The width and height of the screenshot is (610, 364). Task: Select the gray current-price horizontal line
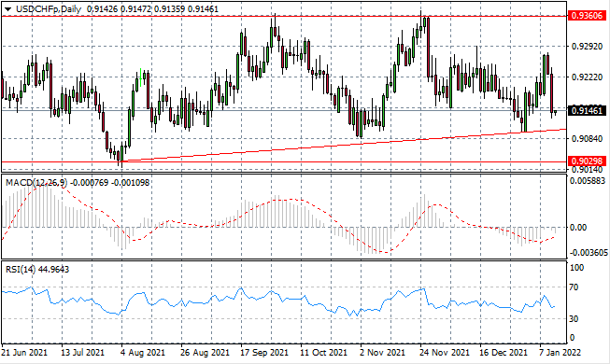pyautogui.click(x=284, y=110)
